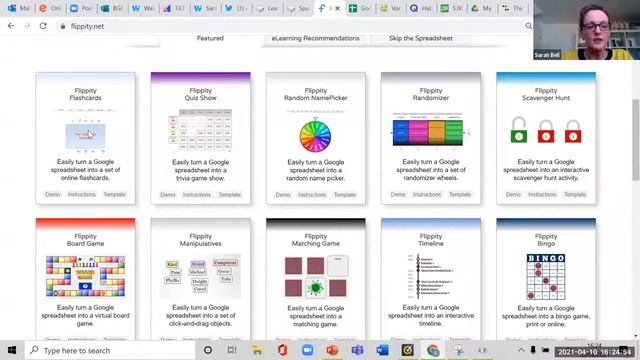This screenshot has width=640, height=360.
Task: Open File Explorer from the taskbar
Action: click(257, 350)
